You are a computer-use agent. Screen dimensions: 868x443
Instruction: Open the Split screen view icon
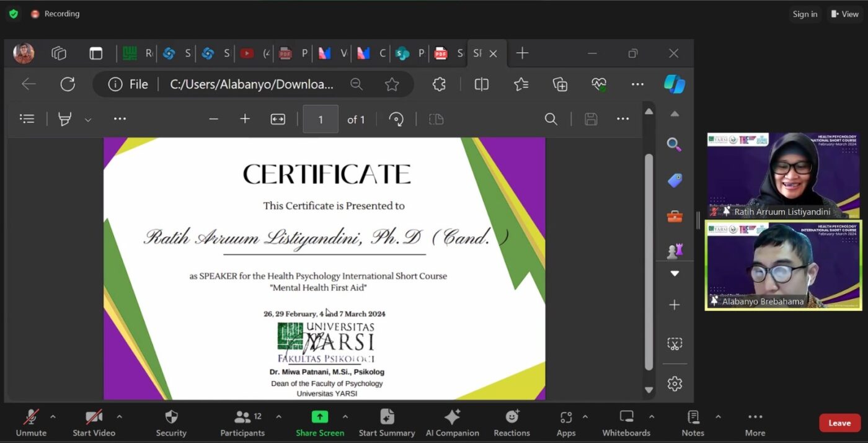(x=482, y=84)
